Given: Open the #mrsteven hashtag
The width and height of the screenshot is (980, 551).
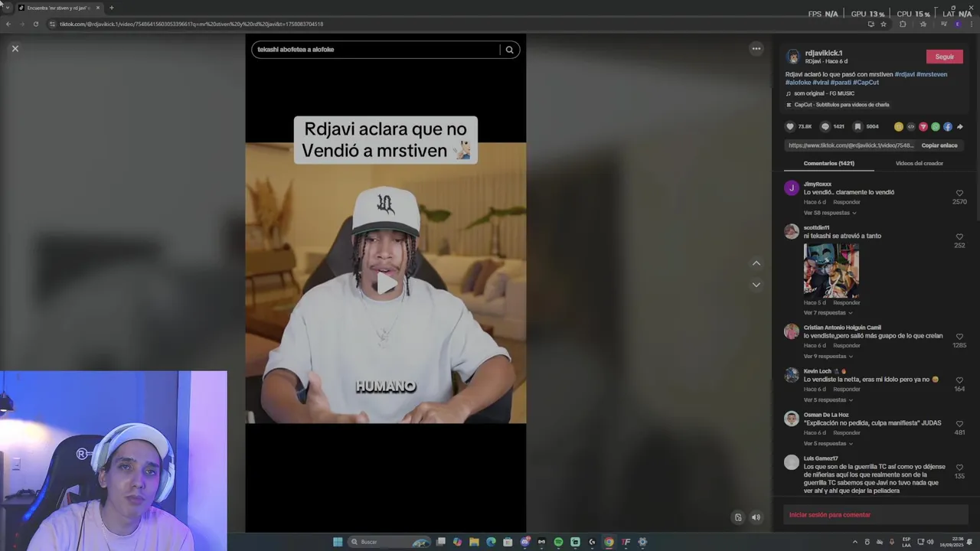Looking at the screenshot, I should pos(932,74).
